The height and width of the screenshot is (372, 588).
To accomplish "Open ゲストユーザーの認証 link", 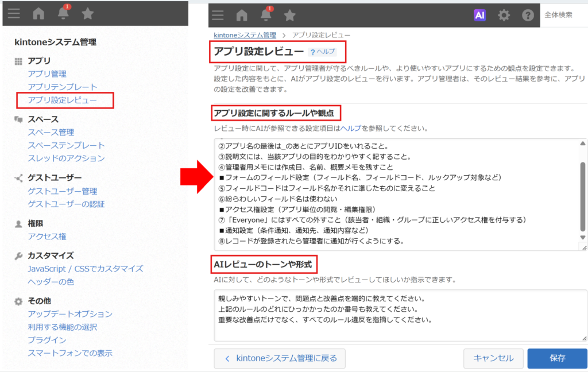I will point(67,204).
